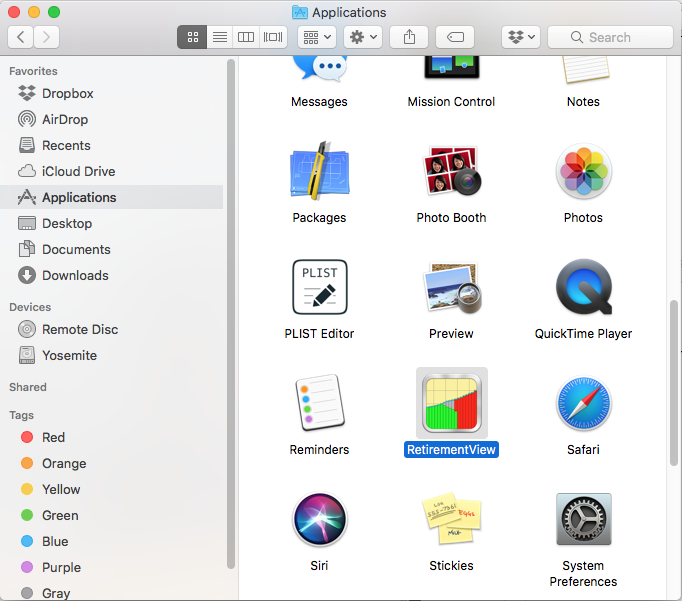Screen dimensions: 682x601
Task: Switch to icon view
Action: tap(192, 37)
